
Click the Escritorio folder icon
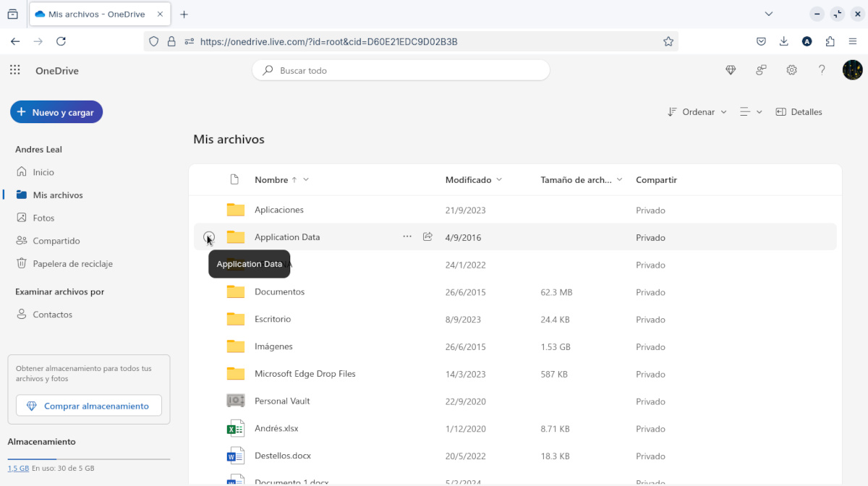(236, 319)
